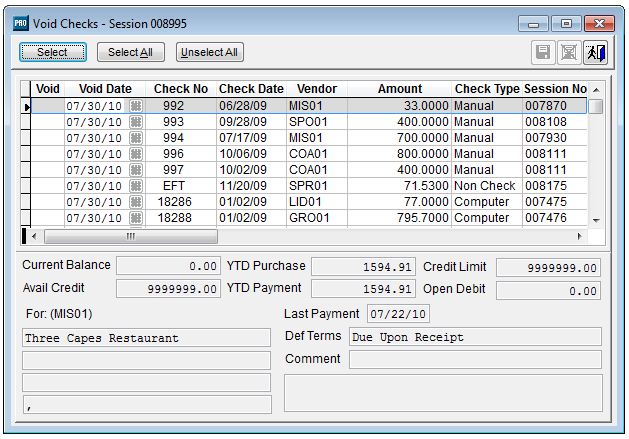Toggle Void cell for check 996

(x=48, y=154)
